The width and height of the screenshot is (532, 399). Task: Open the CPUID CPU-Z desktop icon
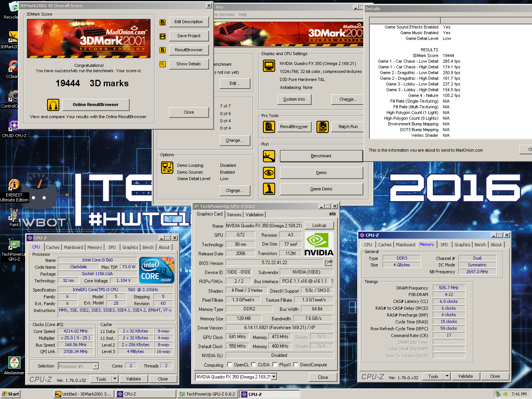point(14,129)
